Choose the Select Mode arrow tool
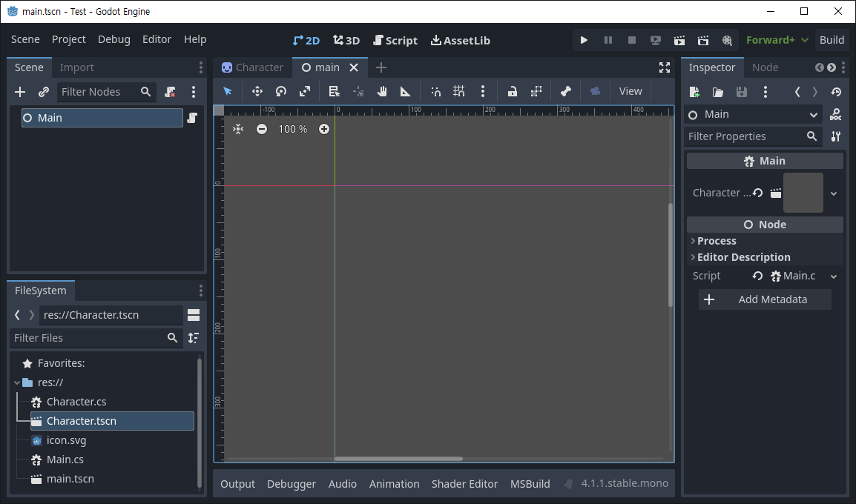The width and height of the screenshot is (856, 504). click(228, 91)
